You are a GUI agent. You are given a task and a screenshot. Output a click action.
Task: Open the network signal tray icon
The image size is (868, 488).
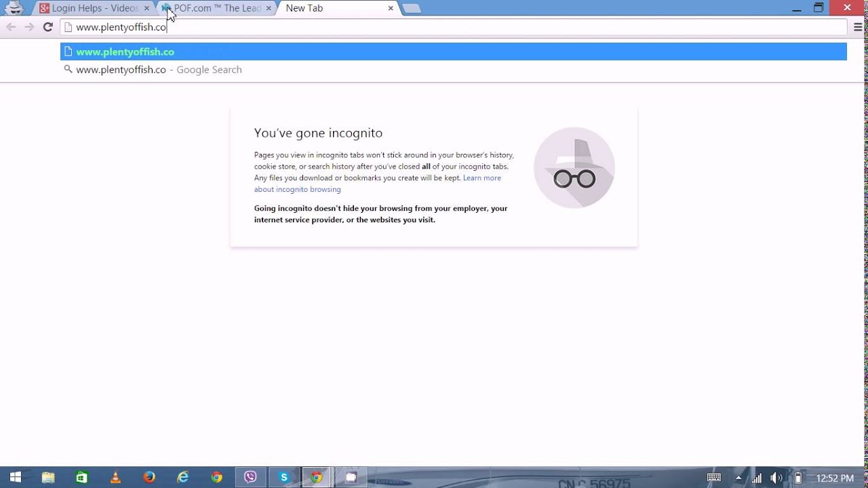click(757, 478)
